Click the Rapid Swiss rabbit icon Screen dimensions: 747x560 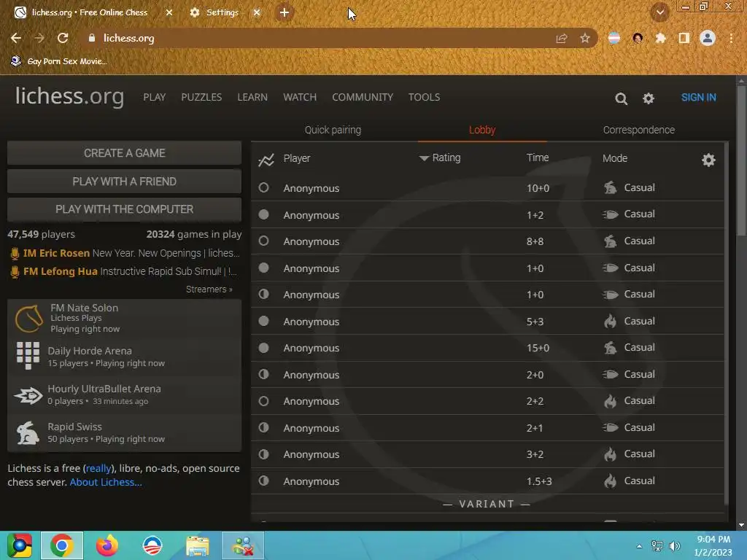28,432
